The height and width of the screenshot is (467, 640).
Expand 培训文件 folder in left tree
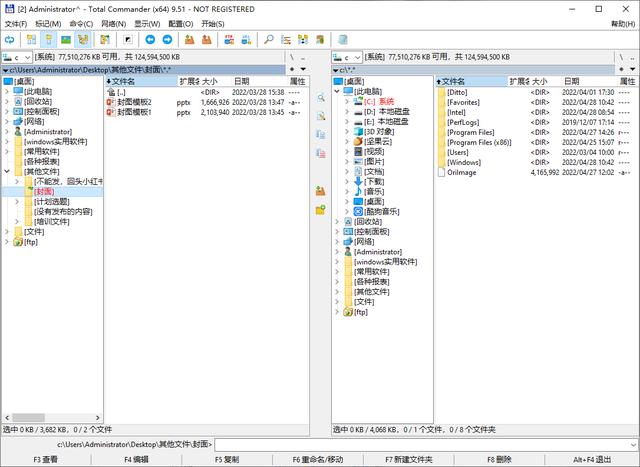tap(17, 222)
